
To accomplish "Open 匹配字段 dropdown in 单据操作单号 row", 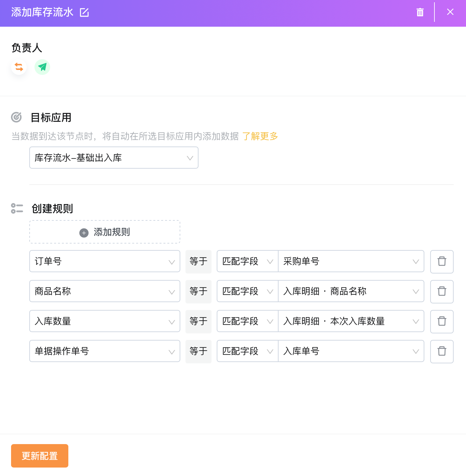I will tap(248, 351).
